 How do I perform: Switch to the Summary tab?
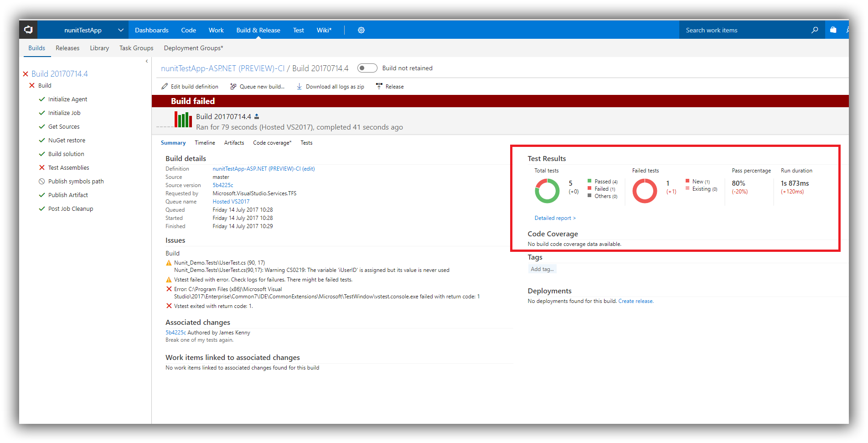point(173,143)
